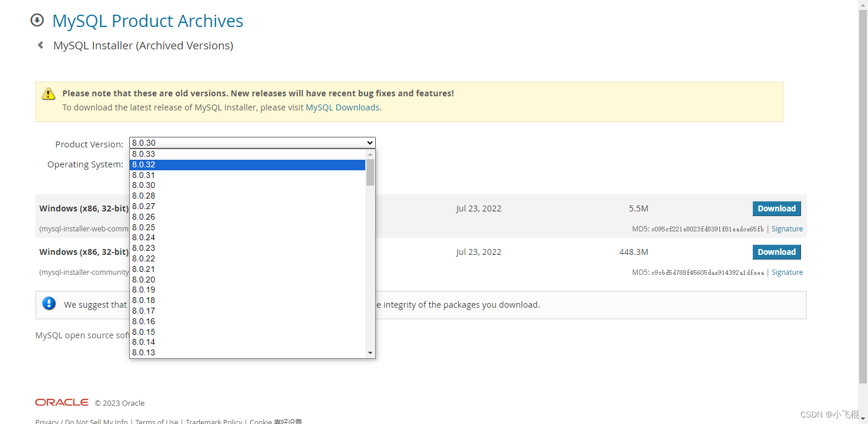Select version 8.0.32 from the list

(247, 164)
